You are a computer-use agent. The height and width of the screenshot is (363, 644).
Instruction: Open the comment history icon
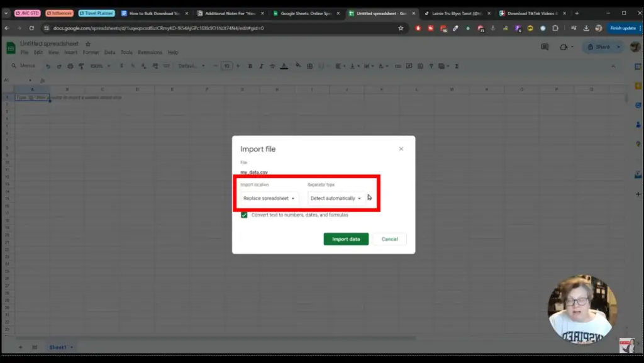pos(545,47)
